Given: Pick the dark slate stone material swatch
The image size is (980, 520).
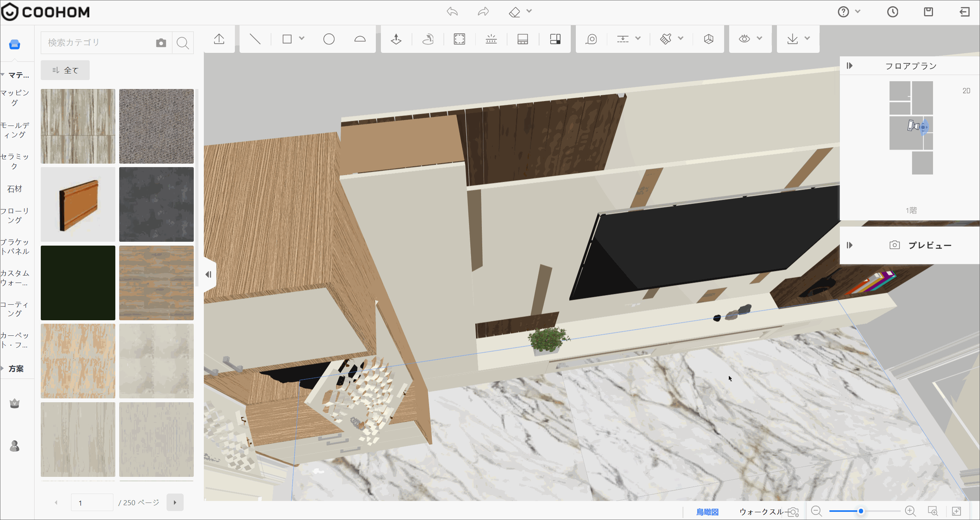Looking at the screenshot, I should [x=156, y=204].
